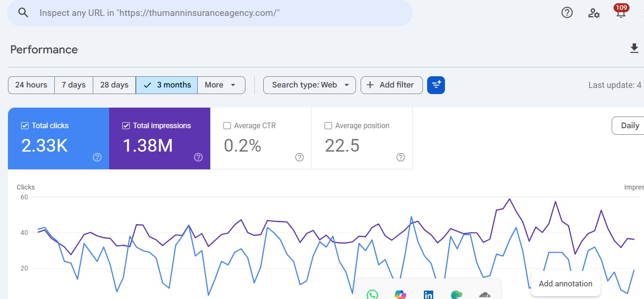Click the Add filter button
The image size is (644, 299).
coord(392,85)
